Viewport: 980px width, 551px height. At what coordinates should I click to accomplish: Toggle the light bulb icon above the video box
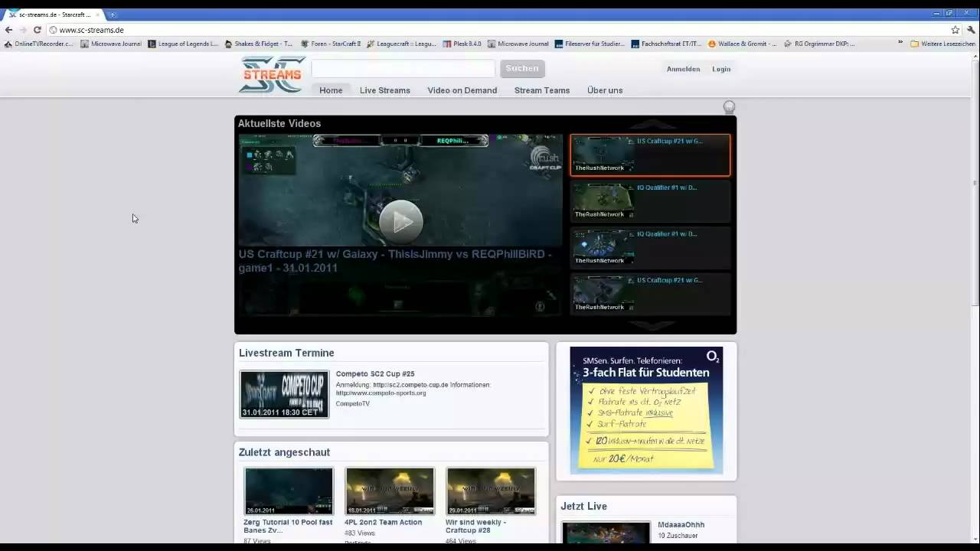730,107
